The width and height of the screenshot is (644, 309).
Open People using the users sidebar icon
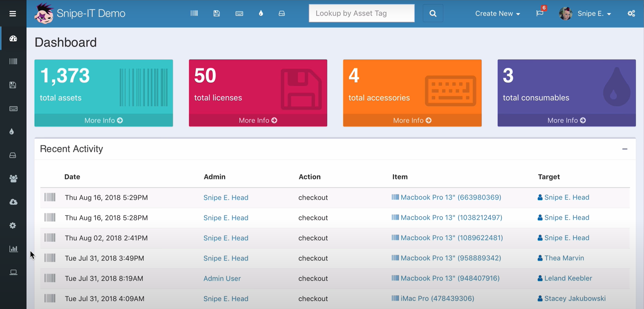pos(13,179)
